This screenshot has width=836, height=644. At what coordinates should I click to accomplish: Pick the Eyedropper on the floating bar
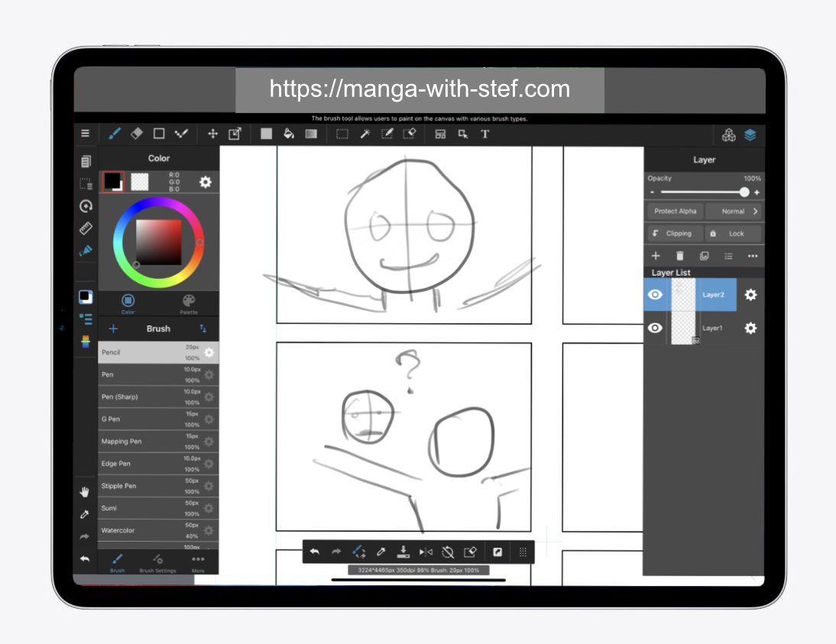tap(381, 552)
